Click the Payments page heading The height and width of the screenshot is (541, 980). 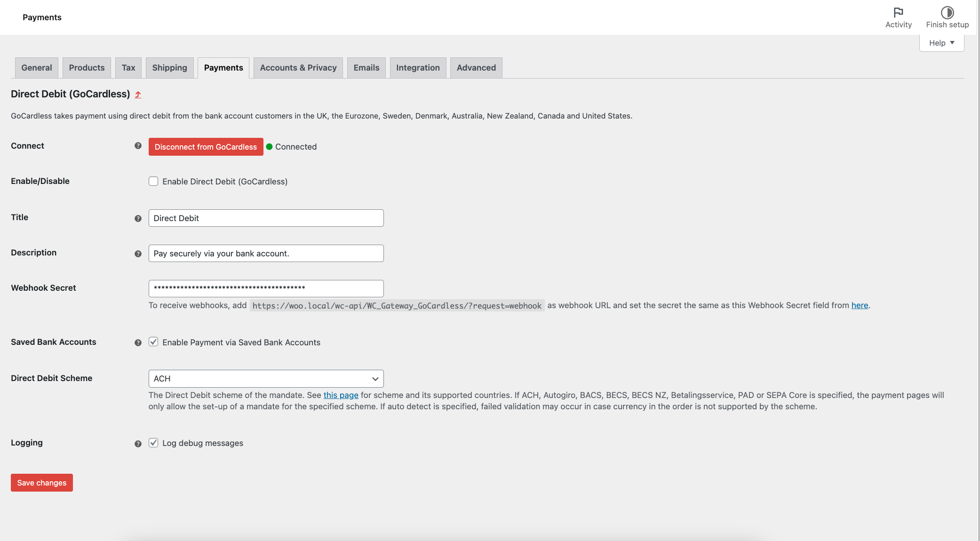pos(42,17)
